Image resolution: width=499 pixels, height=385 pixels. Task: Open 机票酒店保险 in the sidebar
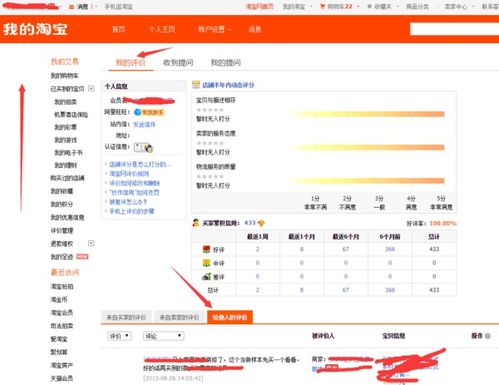pos(71,114)
